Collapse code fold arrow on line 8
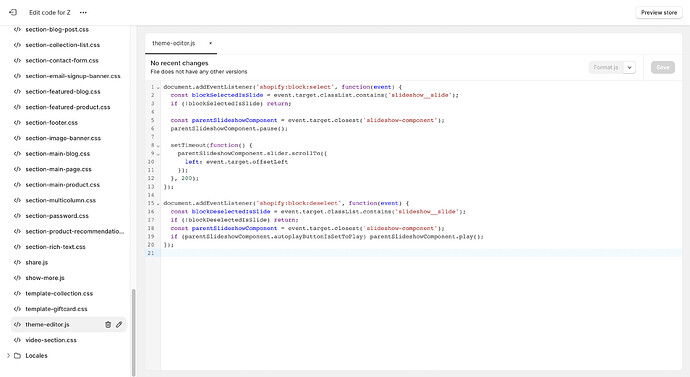Image resolution: width=690 pixels, height=377 pixels. [x=158, y=146]
